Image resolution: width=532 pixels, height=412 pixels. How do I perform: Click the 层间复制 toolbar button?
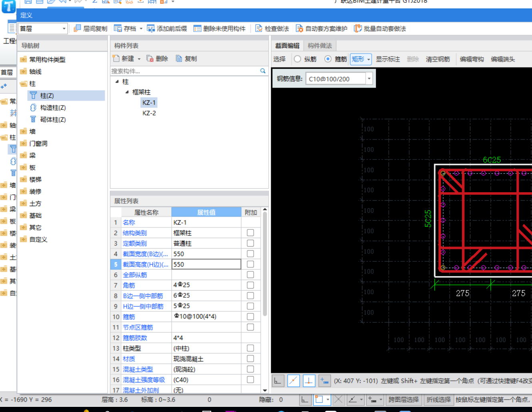pyautogui.click(x=91, y=28)
